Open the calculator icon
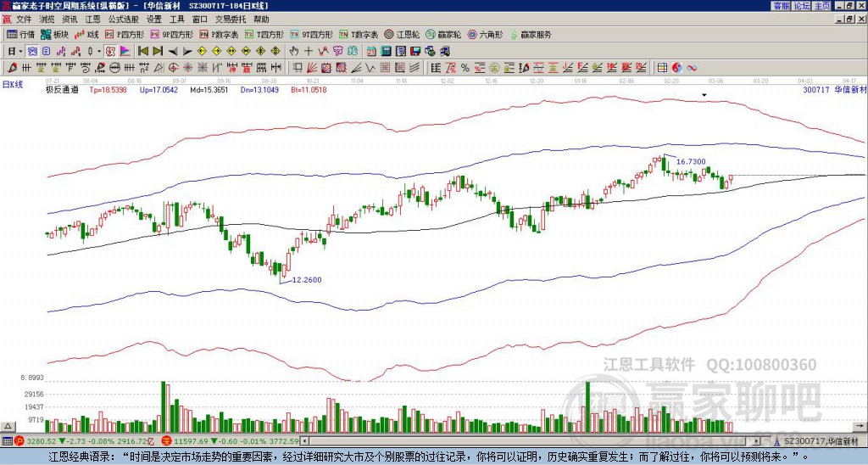Image resolution: width=868 pixels, height=465 pixels. pos(386,52)
